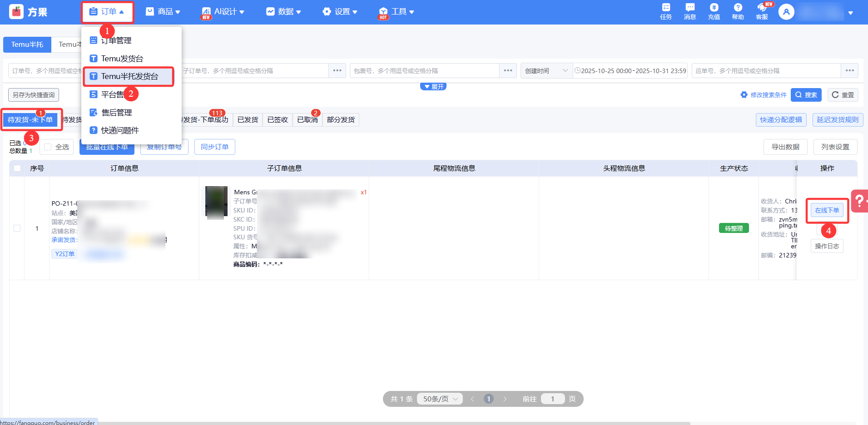Open 客服 customer service icon
This screenshot has height=425, width=868.
pos(762,11)
